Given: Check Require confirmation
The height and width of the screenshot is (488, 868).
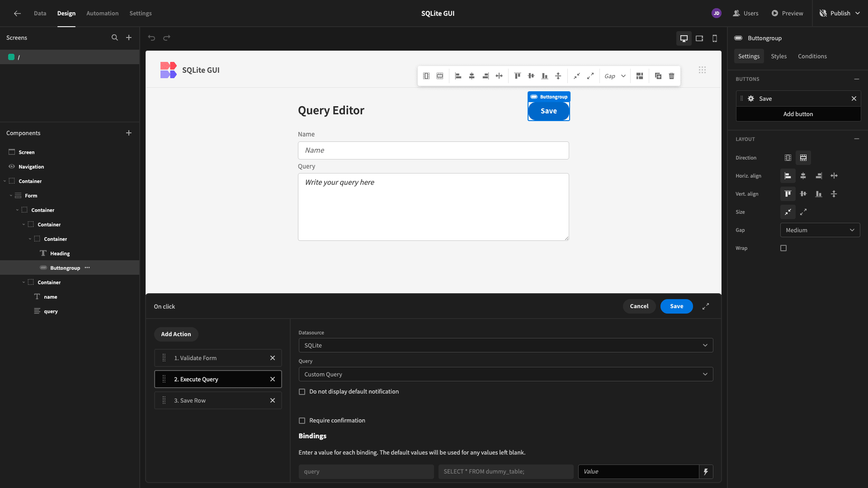Looking at the screenshot, I should [x=302, y=421].
